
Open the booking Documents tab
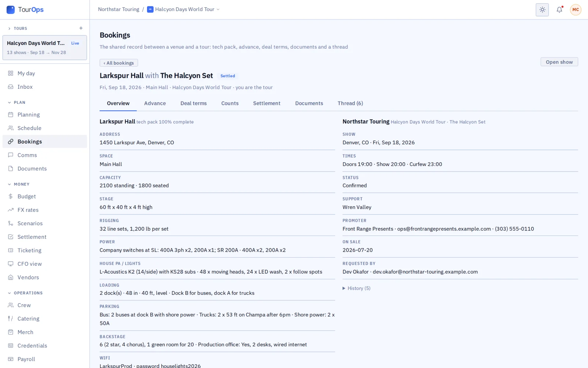pos(309,103)
